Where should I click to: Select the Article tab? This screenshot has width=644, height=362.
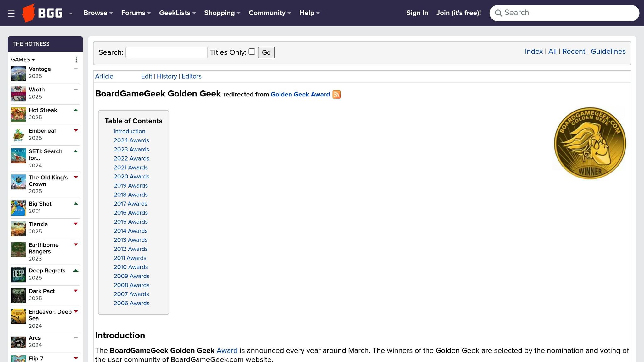pyautogui.click(x=104, y=76)
